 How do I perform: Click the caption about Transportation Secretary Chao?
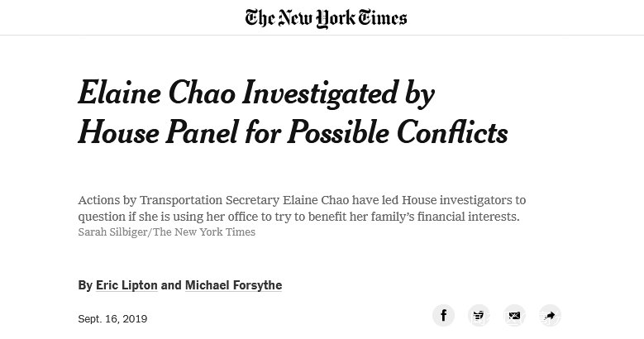click(x=302, y=208)
